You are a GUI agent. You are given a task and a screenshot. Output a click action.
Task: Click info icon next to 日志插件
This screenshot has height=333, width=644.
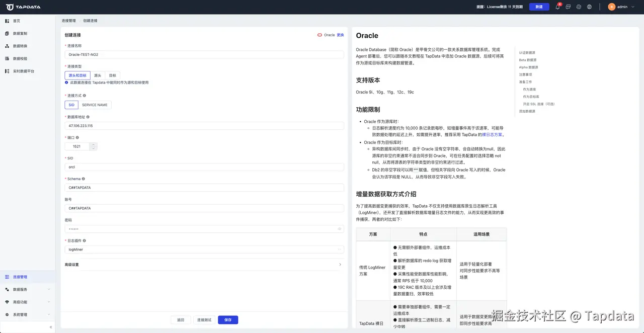click(x=84, y=240)
